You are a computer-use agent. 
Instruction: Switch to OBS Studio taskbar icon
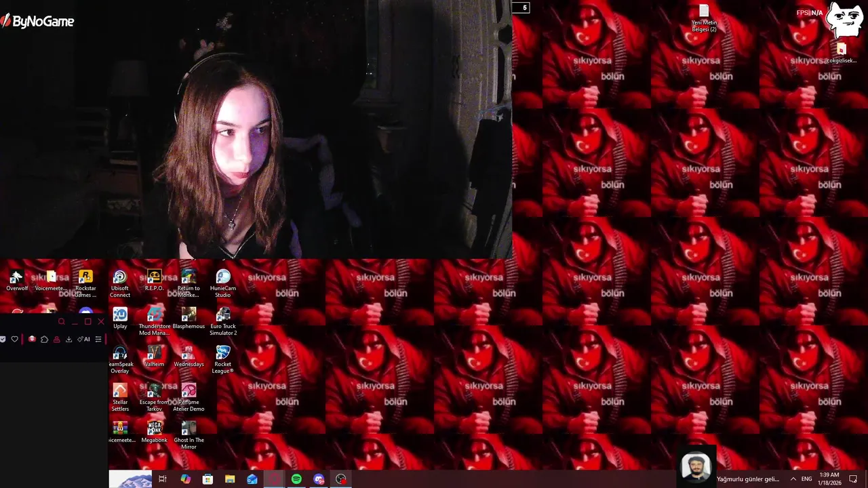click(341, 479)
